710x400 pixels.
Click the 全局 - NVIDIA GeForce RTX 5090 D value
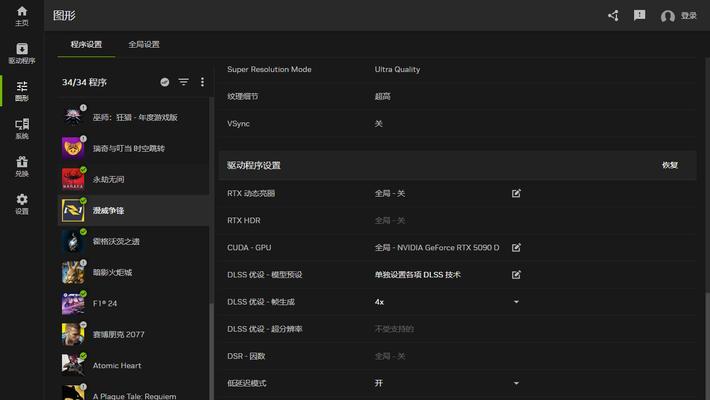coord(437,247)
